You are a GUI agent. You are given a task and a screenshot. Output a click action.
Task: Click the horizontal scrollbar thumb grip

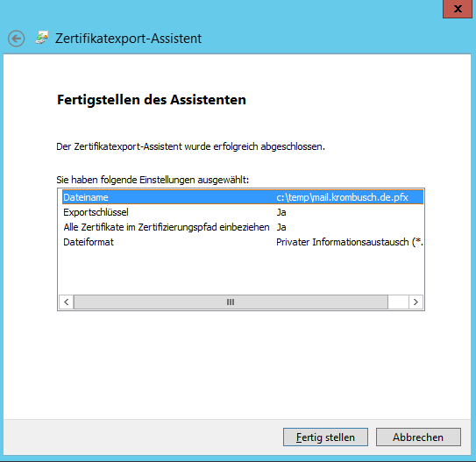pyautogui.click(x=231, y=302)
